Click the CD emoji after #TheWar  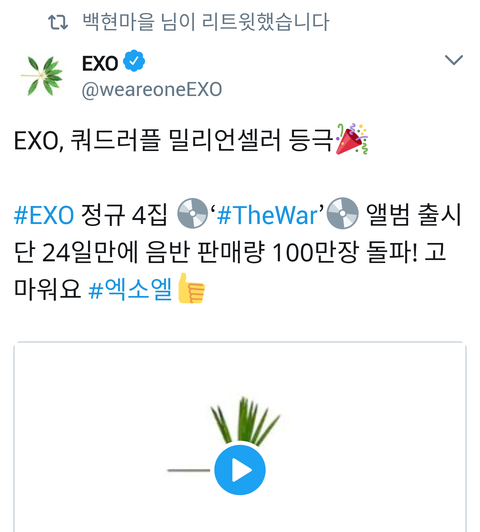tap(342, 213)
